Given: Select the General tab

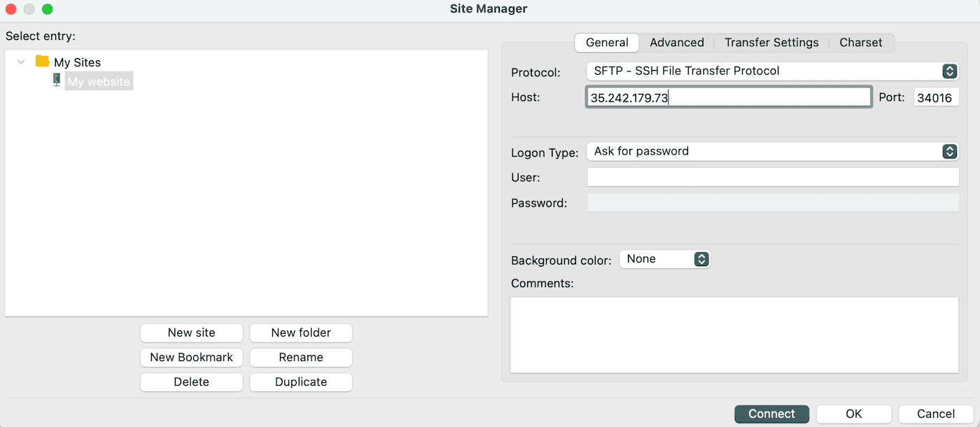Looking at the screenshot, I should 607,43.
